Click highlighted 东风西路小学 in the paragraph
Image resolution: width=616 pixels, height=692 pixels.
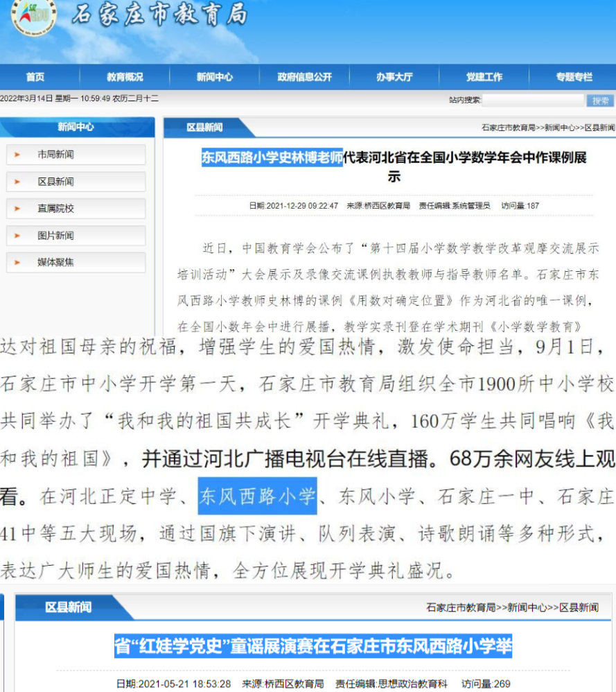tap(258, 496)
